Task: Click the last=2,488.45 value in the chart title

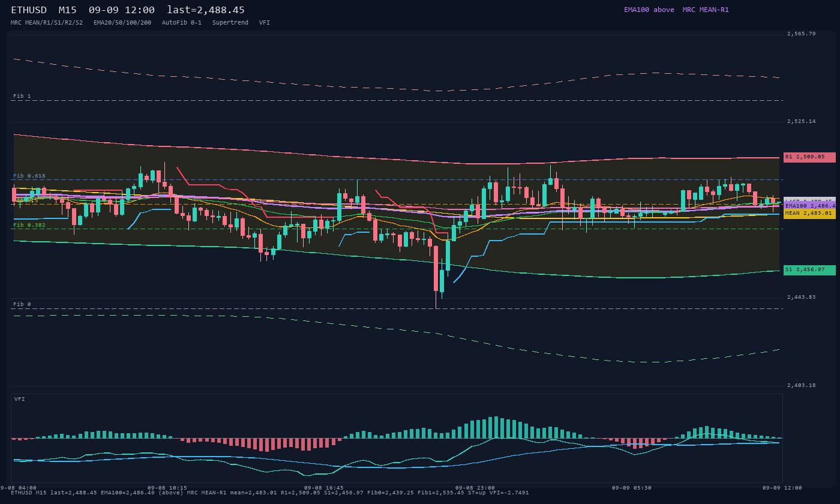Action: 206,10
